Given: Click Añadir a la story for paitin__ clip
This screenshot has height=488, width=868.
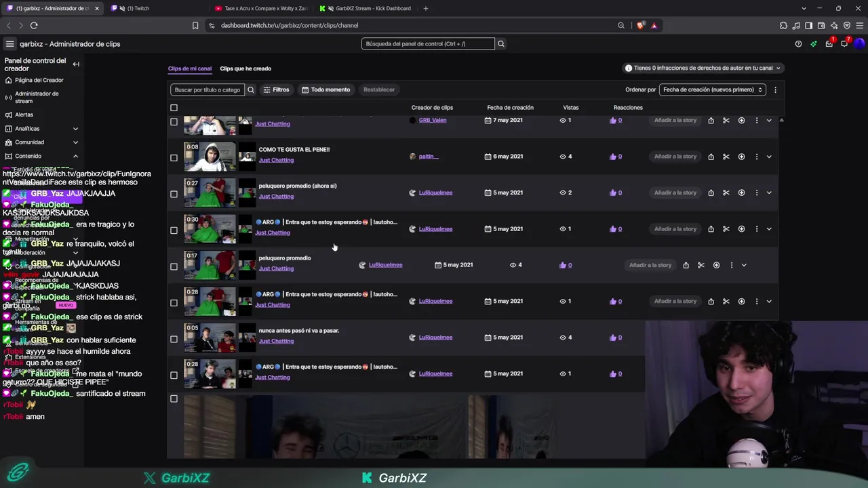Looking at the screenshot, I should point(675,157).
